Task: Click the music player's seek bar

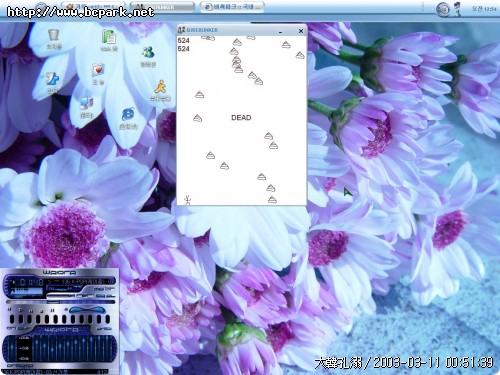Action: [x=61, y=302]
